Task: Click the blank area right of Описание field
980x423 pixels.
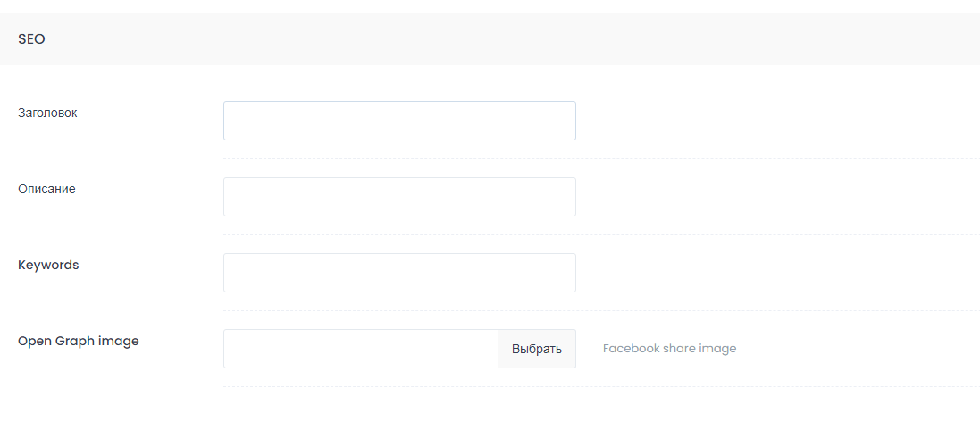Action: click(777, 197)
